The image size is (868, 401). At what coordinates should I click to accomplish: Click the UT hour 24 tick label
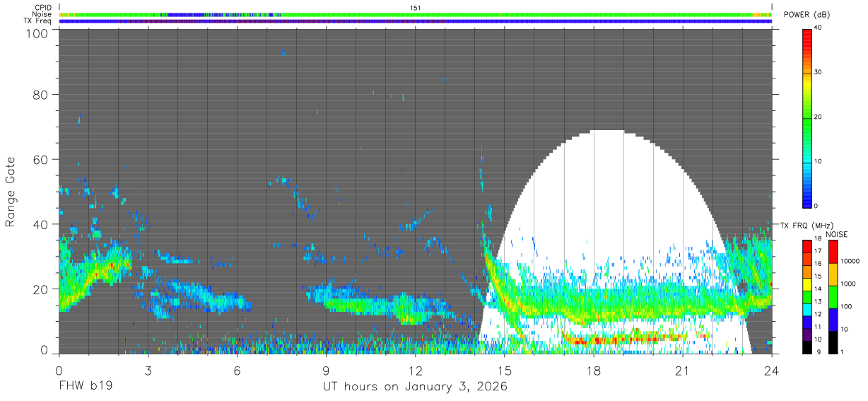click(x=772, y=371)
